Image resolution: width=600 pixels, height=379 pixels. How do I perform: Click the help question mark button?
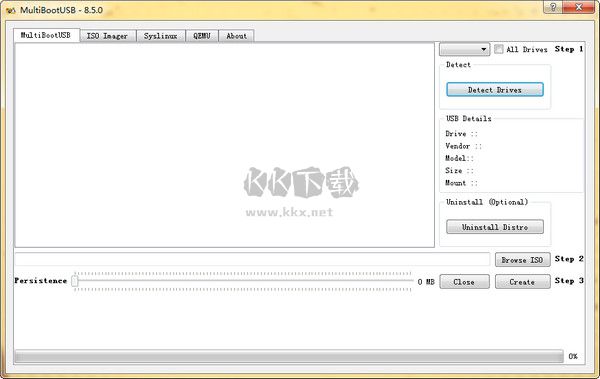[x=553, y=7]
